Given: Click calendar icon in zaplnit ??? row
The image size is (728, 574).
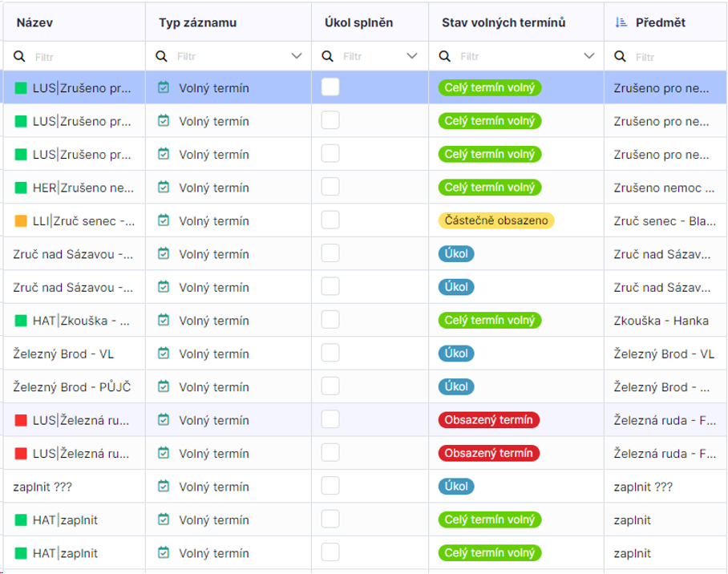Looking at the screenshot, I should coord(164,487).
